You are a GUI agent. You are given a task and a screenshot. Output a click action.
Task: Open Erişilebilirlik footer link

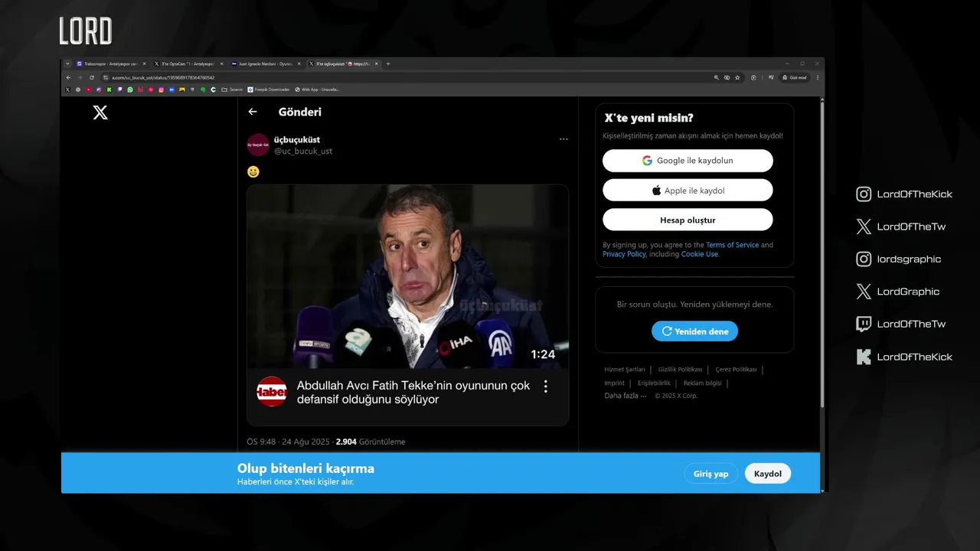coord(654,383)
